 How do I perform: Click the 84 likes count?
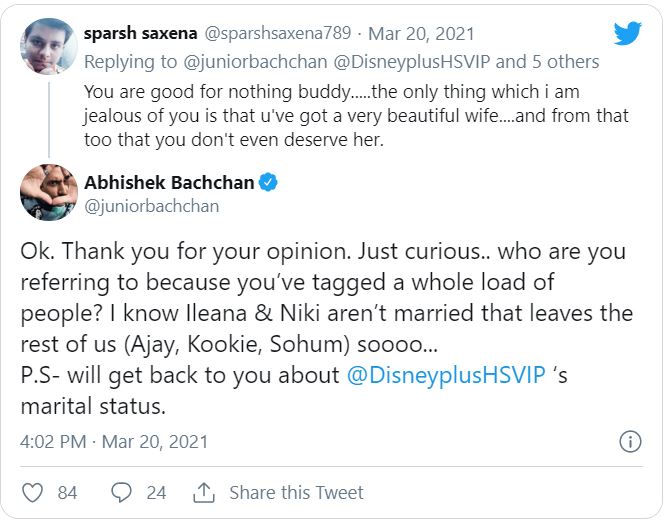point(67,492)
